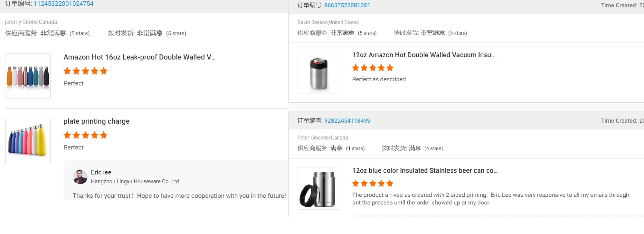Open order number 11245322001024754

click(x=63, y=4)
